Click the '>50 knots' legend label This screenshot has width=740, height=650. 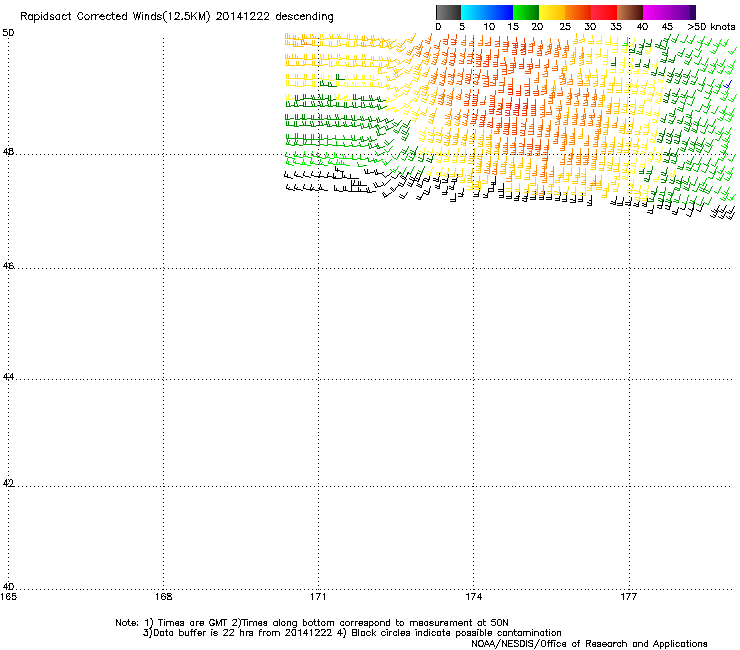point(711,27)
